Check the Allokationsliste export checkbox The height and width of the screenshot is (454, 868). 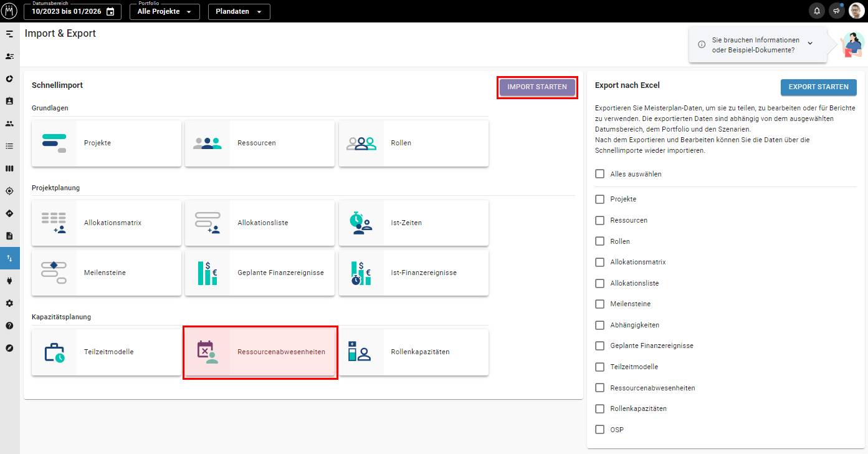pyautogui.click(x=600, y=283)
